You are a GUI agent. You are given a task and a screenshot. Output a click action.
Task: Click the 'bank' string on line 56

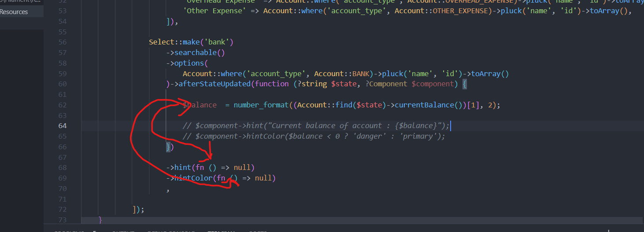(216, 42)
